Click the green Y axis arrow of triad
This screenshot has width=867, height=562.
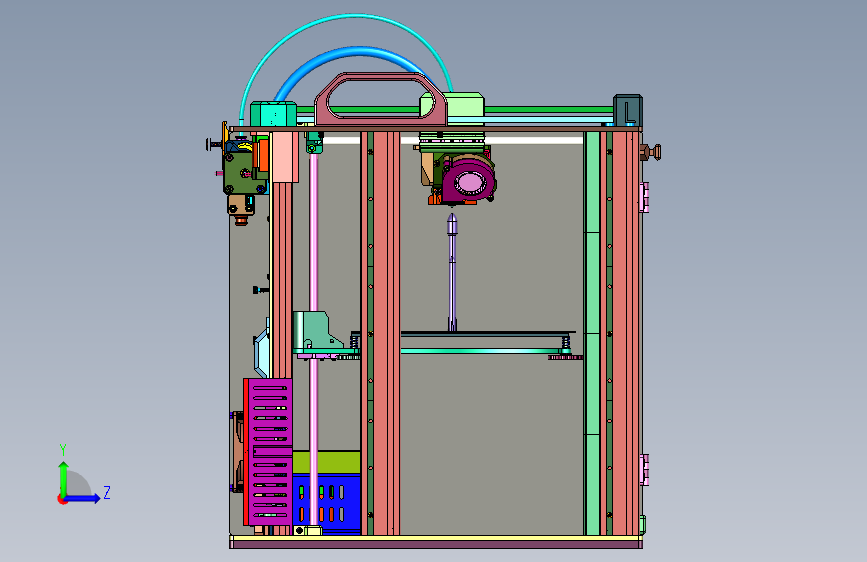pos(63,478)
